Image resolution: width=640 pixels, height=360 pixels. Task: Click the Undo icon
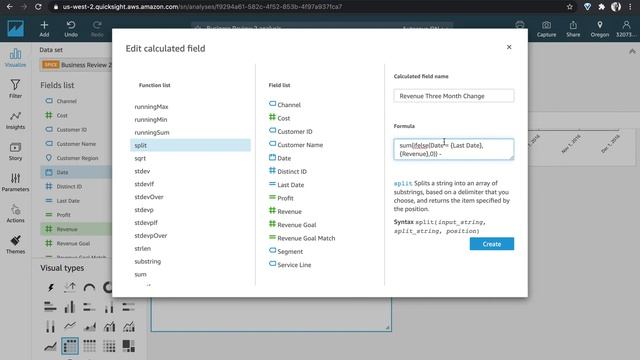[71, 25]
